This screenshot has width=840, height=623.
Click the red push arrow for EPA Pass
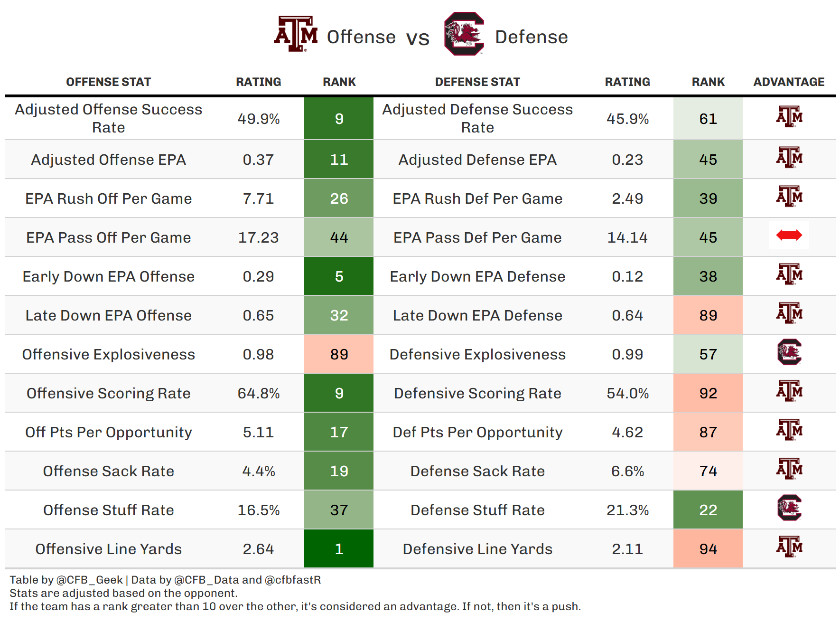point(789,235)
